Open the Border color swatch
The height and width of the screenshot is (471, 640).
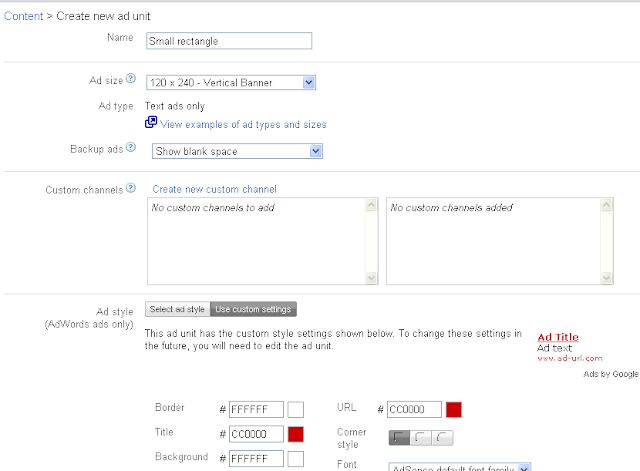pyautogui.click(x=296, y=409)
